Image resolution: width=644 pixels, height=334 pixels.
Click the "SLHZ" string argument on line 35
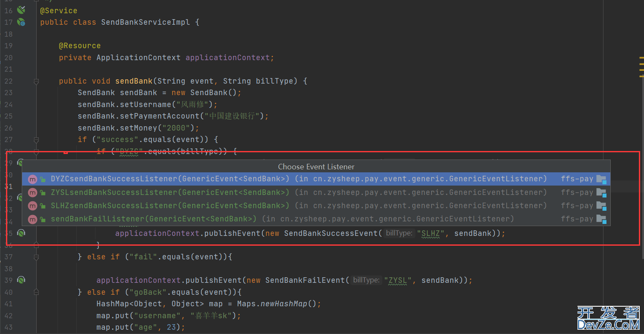pyautogui.click(x=431, y=233)
